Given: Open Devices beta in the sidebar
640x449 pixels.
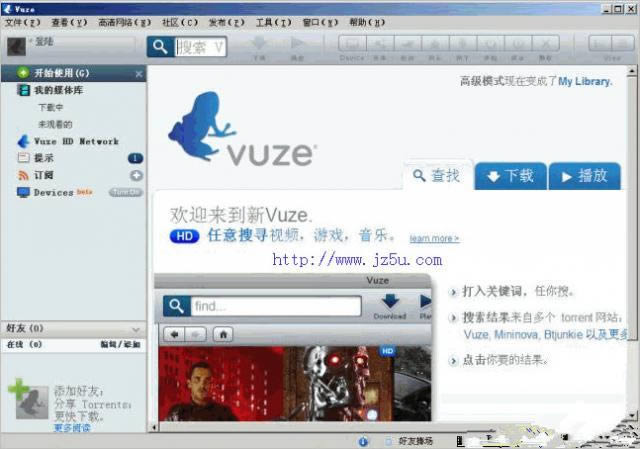Looking at the screenshot, I should pos(63,192).
